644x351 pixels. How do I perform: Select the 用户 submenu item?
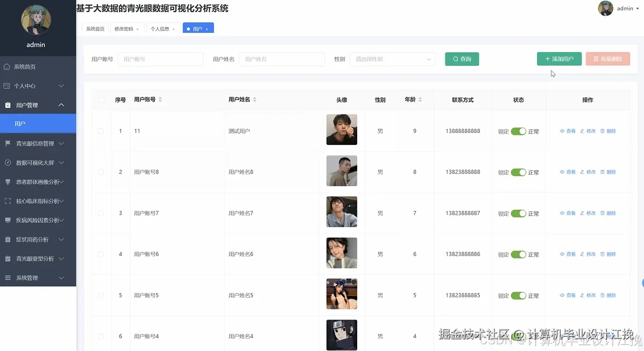point(38,123)
